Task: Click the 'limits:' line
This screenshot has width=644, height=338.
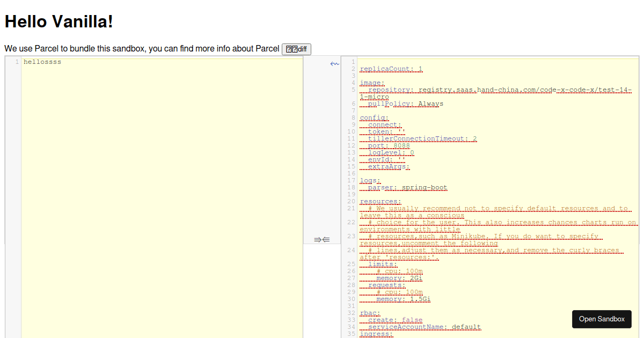Action: click(383, 264)
